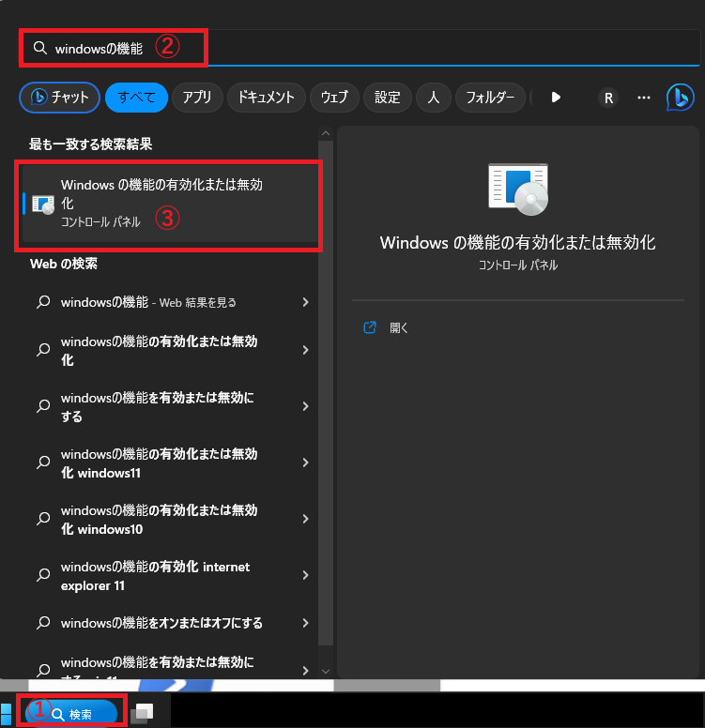Switch to the ウェブ filter tab
Image resolution: width=705 pixels, height=728 pixels.
click(x=334, y=98)
